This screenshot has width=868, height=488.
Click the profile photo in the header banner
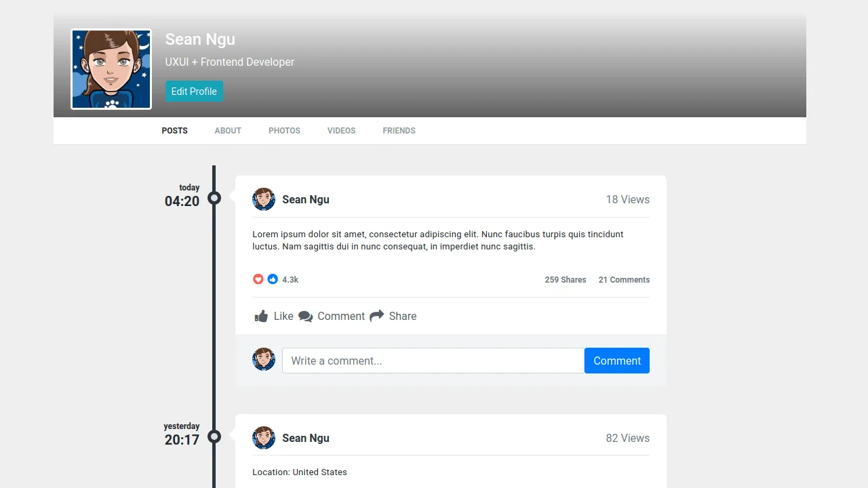point(111,68)
